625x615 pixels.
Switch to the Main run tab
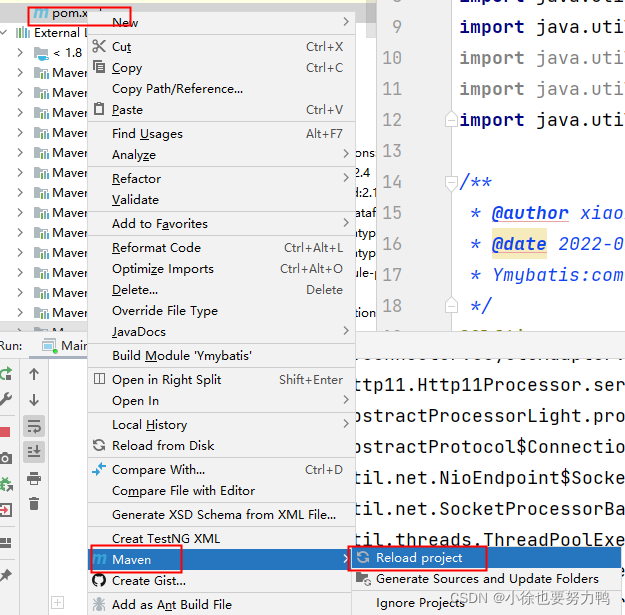point(65,346)
